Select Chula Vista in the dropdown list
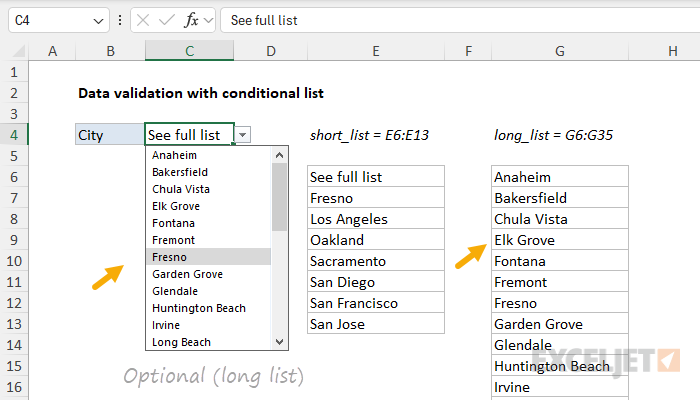The width and height of the screenshot is (700, 400). (208, 189)
